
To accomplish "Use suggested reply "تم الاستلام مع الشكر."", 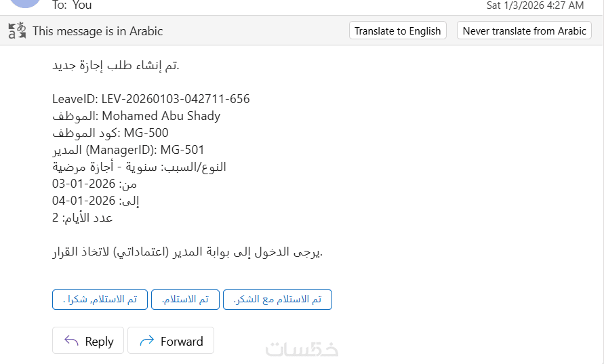I will pos(277,300).
